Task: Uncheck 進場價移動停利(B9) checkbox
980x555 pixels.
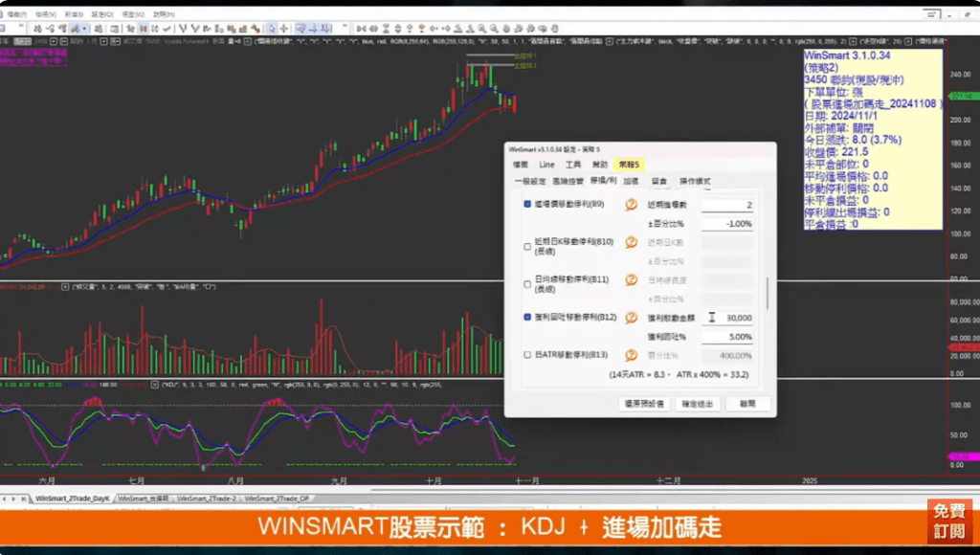Action: (527, 205)
